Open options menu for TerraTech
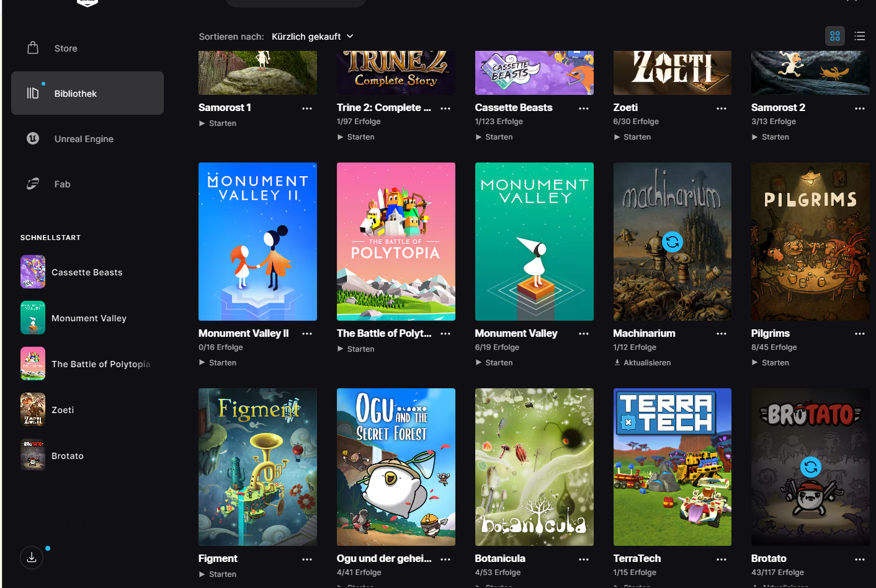This screenshot has height=588, width=876. [x=722, y=559]
